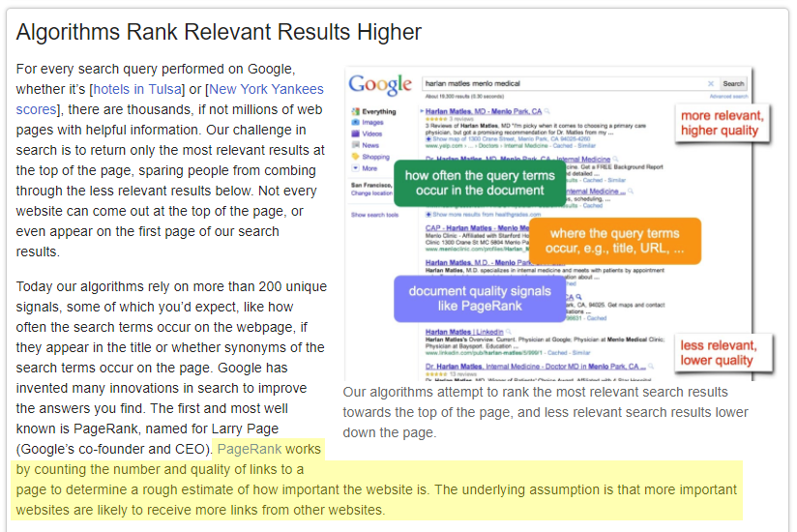
Task: Click the Google logo in the embedded screenshot
Action: pos(380,85)
